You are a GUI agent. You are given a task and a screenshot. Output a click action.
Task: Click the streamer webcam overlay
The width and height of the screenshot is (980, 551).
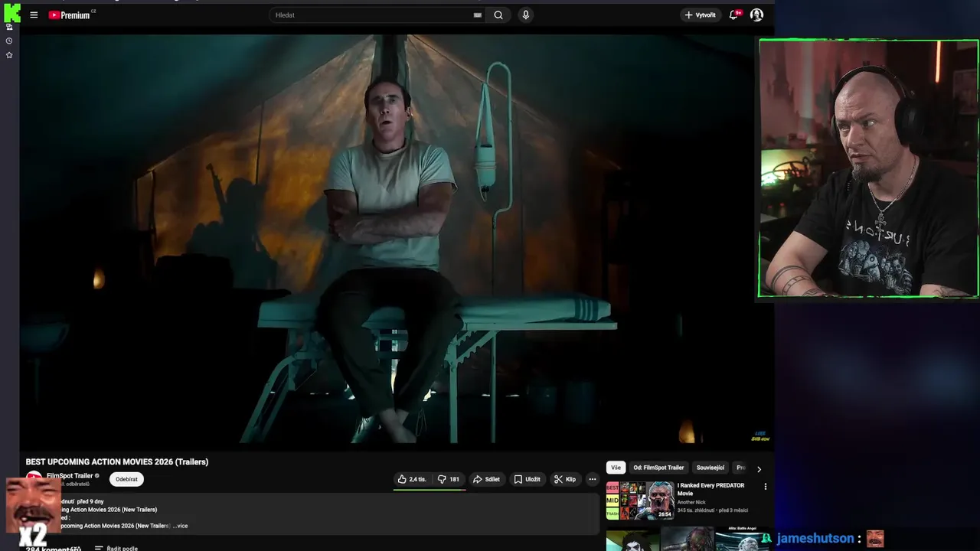click(868, 168)
